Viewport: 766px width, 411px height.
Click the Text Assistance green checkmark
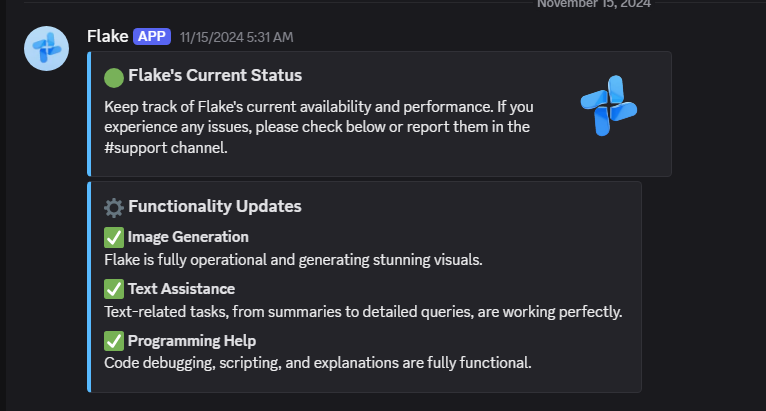point(114,289)
